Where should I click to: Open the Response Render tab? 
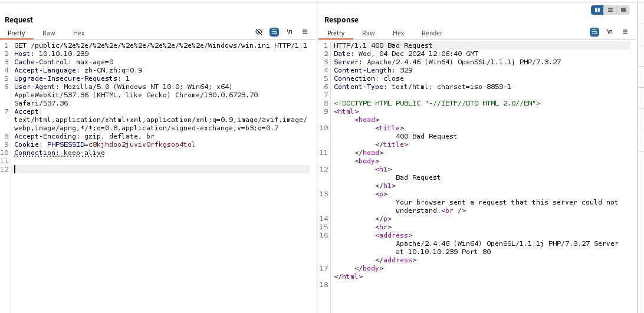pos(432,33)
